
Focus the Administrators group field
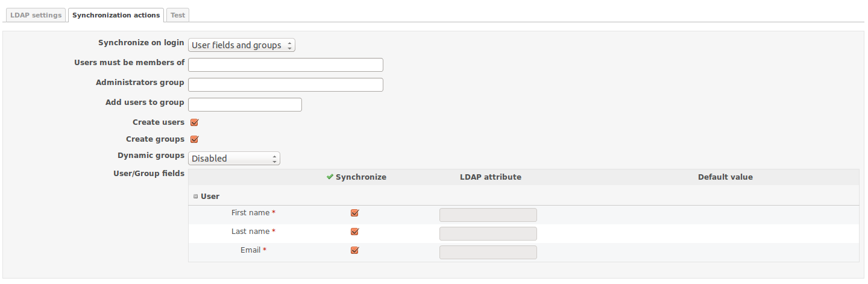286,84
